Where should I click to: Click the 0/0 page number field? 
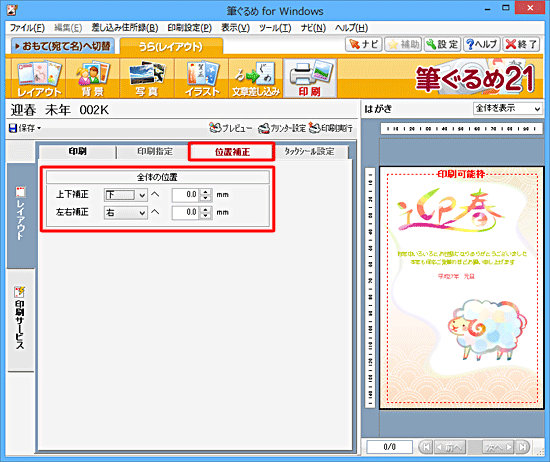(x=389, y=447)
